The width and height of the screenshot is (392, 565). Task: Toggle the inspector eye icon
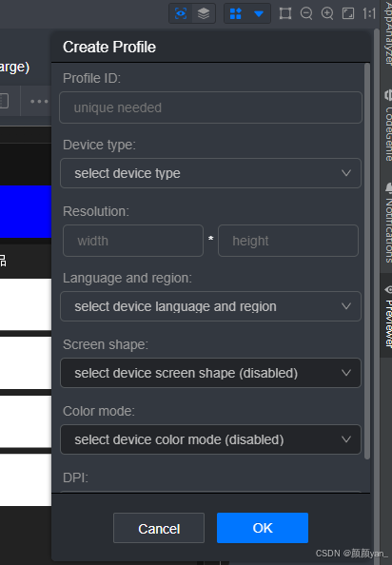point(181,13)
